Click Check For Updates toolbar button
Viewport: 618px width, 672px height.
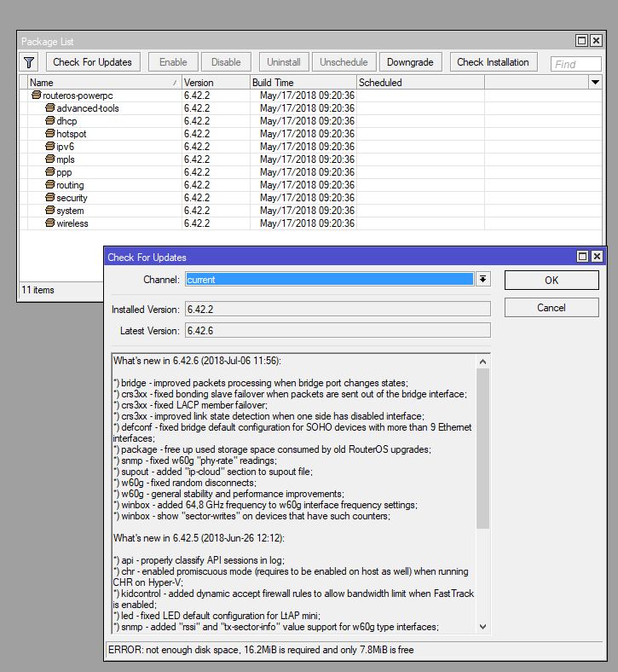click(93, 62)
